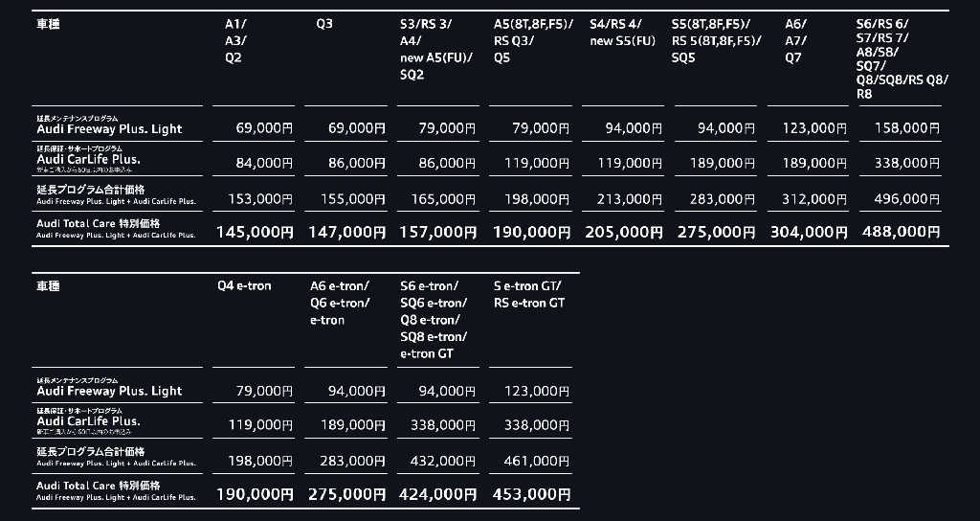Click the S6/RS 6/S7/RS 7 column header
Viewport: 980px width, 521px height.
pyautogui.click(x=902, y=58)
